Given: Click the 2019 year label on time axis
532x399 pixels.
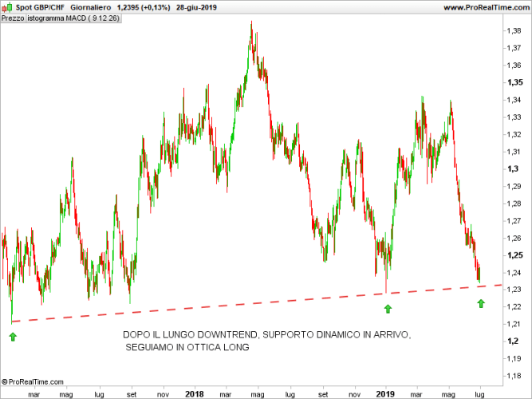Looking at the screenshot, I should coord(385,394).
